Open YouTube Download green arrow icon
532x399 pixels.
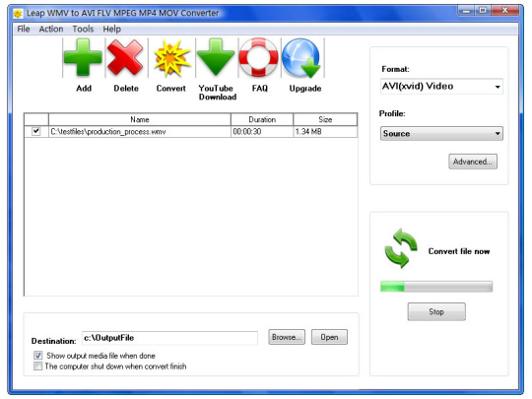click(216, 57)
